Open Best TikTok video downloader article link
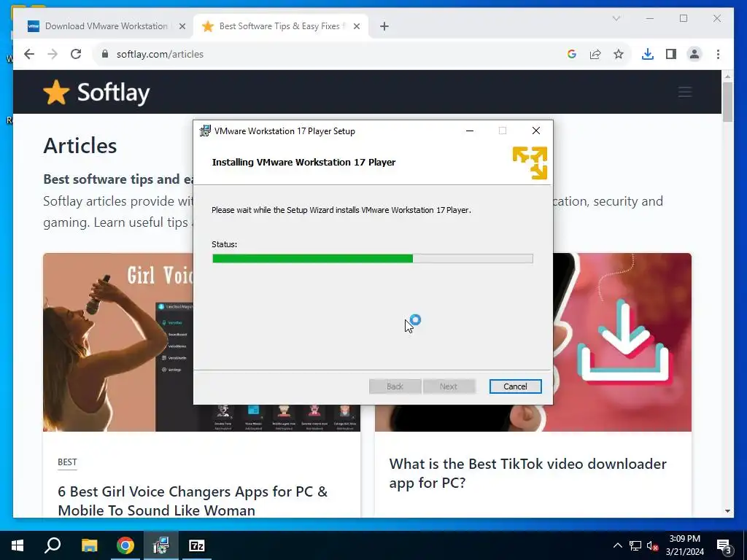The height and width of the screenshot is (560, 747). [528, 472]
